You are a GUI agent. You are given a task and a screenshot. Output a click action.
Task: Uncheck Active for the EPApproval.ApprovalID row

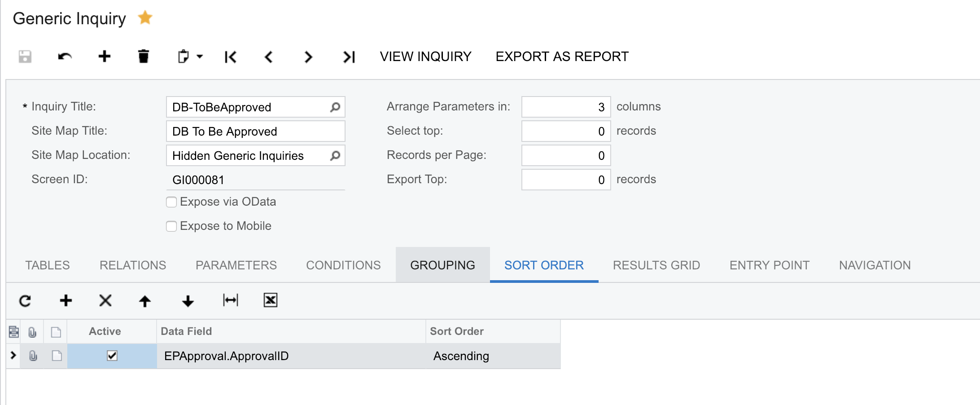click(112, 356)
